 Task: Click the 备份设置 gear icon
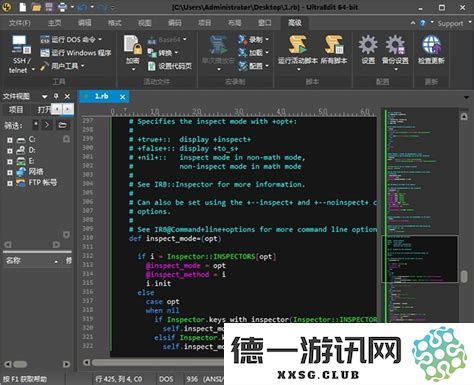(x=395, y=45)
